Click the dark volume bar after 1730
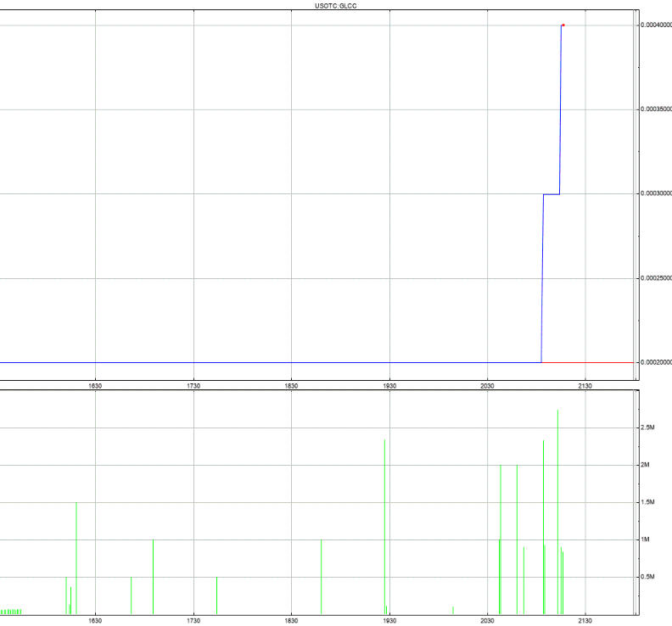 point(216,595)
